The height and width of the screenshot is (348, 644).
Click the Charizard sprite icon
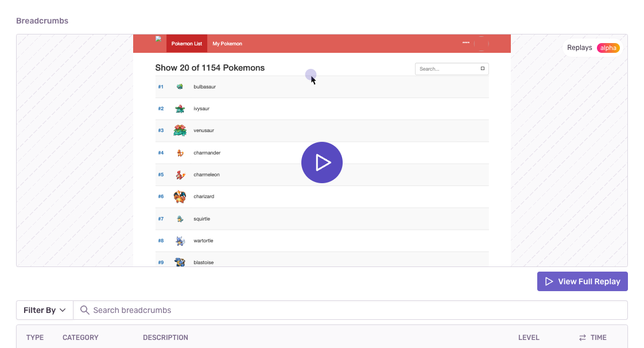click(x=179, y=196)
